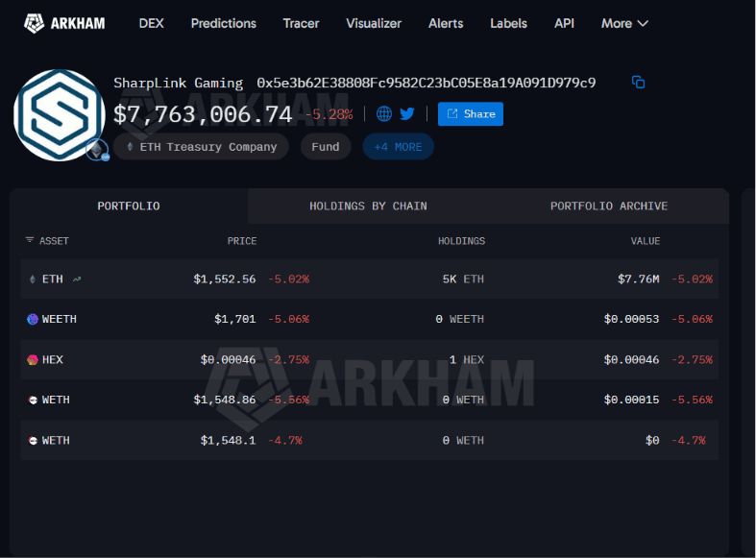Click the -4.7% WETH price change
756x558 pixels.
click(285, 441)
